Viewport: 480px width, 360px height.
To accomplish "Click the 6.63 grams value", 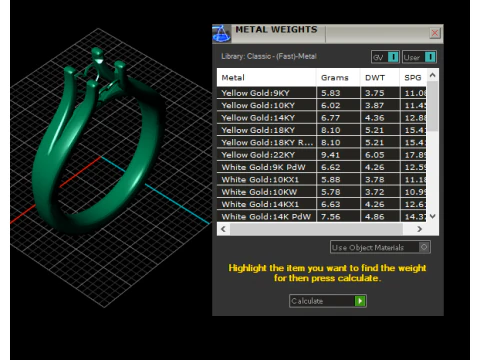I will pos(331,204).
